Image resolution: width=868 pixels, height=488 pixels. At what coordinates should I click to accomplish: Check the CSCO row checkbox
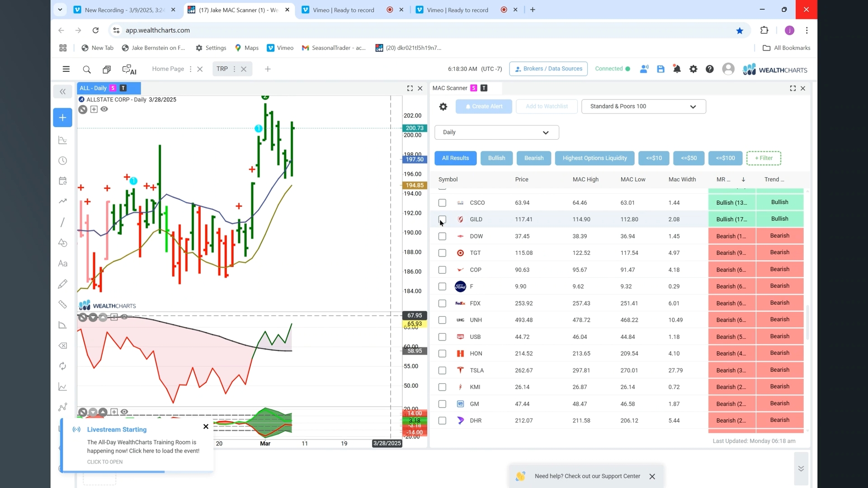click(442, 203)
